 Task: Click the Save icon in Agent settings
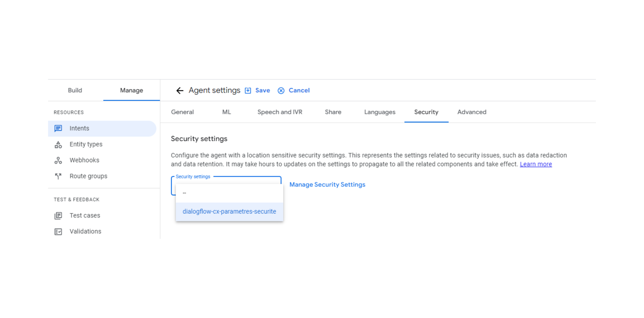pos(248,90)
